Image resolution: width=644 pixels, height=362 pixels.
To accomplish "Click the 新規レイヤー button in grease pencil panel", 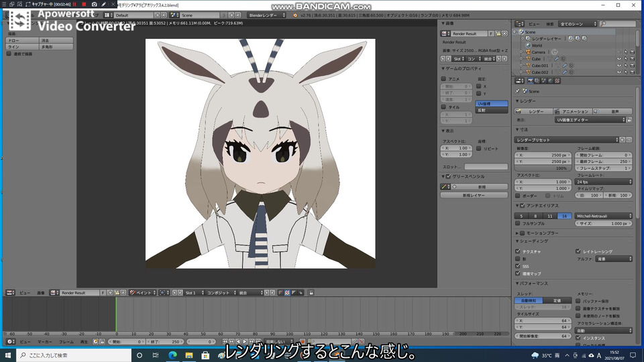I will tap(474, 195).
